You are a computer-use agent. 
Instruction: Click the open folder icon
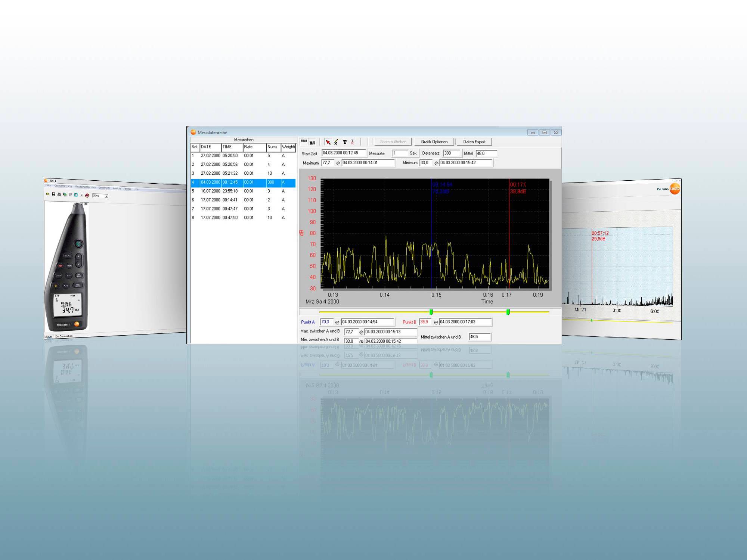pyautogui.click(x=48, y=194)
